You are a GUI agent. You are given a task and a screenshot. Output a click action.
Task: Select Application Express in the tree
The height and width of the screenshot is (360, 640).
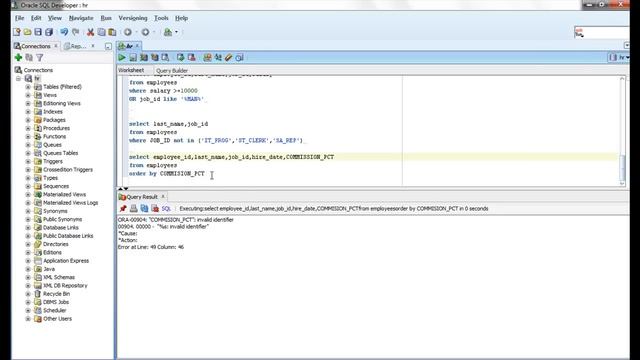click(x=66, y=261)
